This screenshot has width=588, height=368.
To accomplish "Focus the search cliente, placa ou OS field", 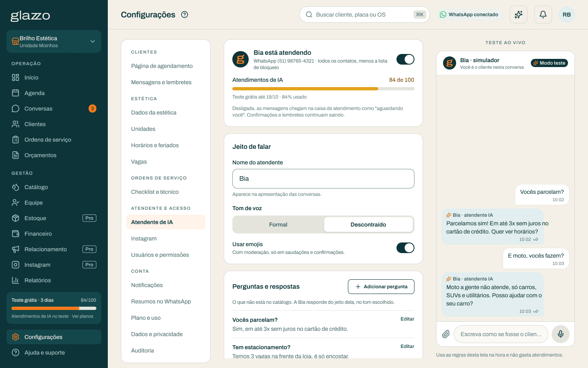I will click(364, 15).
